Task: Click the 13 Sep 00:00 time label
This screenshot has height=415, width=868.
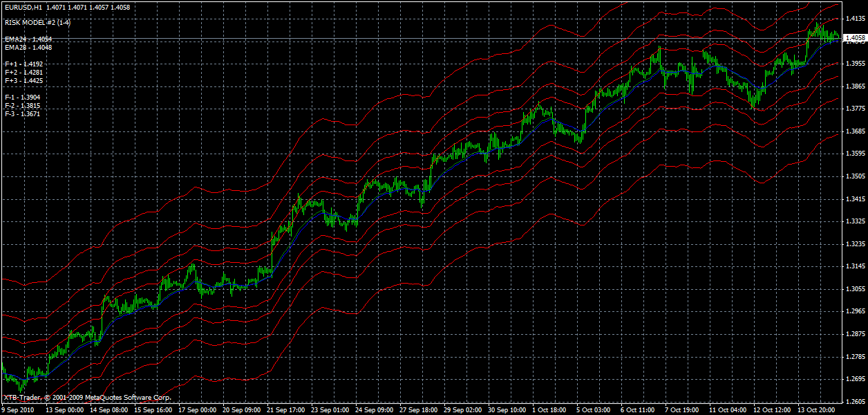Action: (65, 410)
